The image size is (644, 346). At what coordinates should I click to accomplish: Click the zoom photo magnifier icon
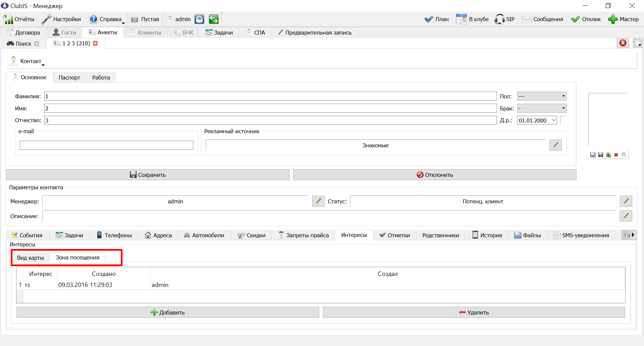click(x=624, y=155)
